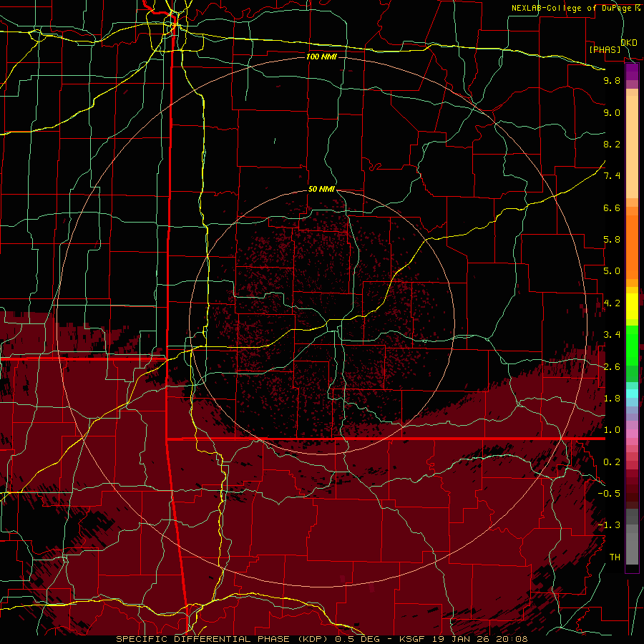Click the 3.4 value on color scale

tap(612, 335)
